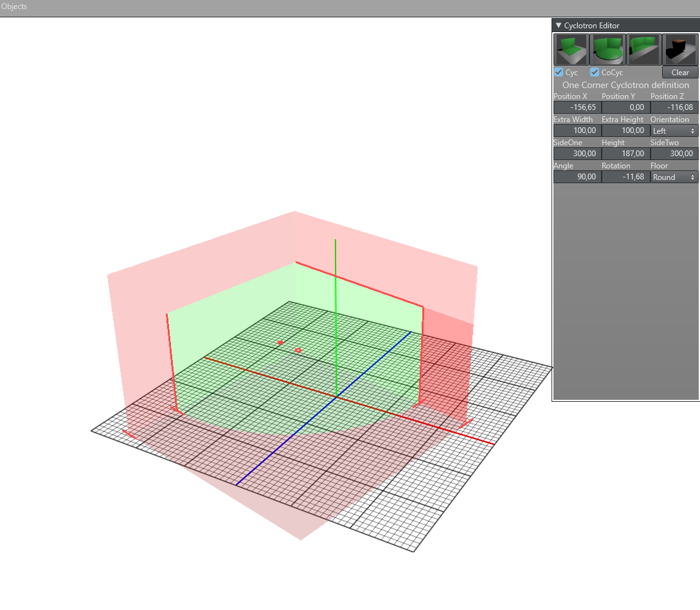The height and width of the screenshot is (610, 700).
Task: Collapse the Cyclotron Editor panel
Action: (559, 26)
